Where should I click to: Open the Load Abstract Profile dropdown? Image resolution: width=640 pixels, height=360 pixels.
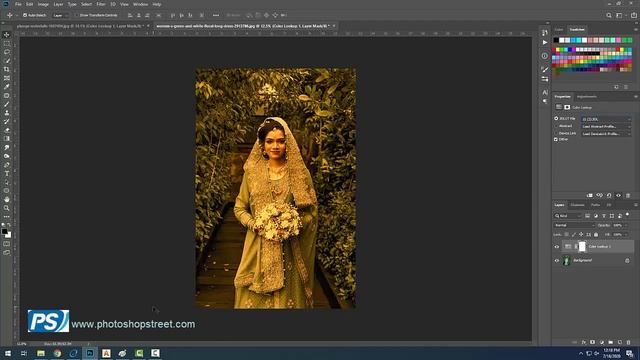pos(606,126)
